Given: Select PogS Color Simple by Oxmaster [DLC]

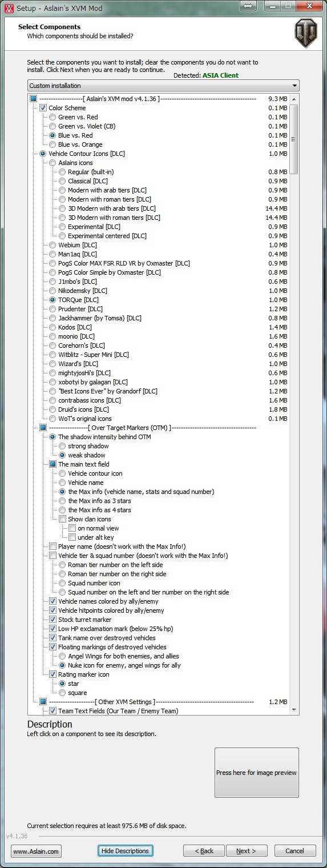Looking at the screenshot, I should pos(53,272).
